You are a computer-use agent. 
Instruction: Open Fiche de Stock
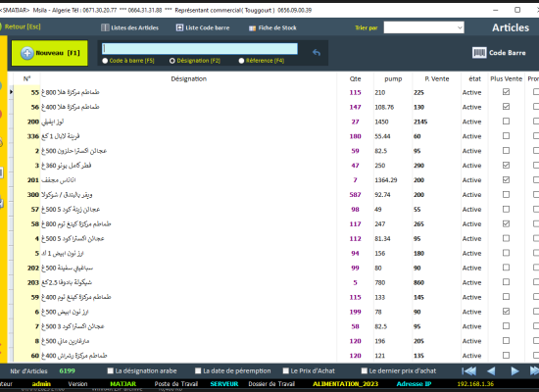coord(272,27)
